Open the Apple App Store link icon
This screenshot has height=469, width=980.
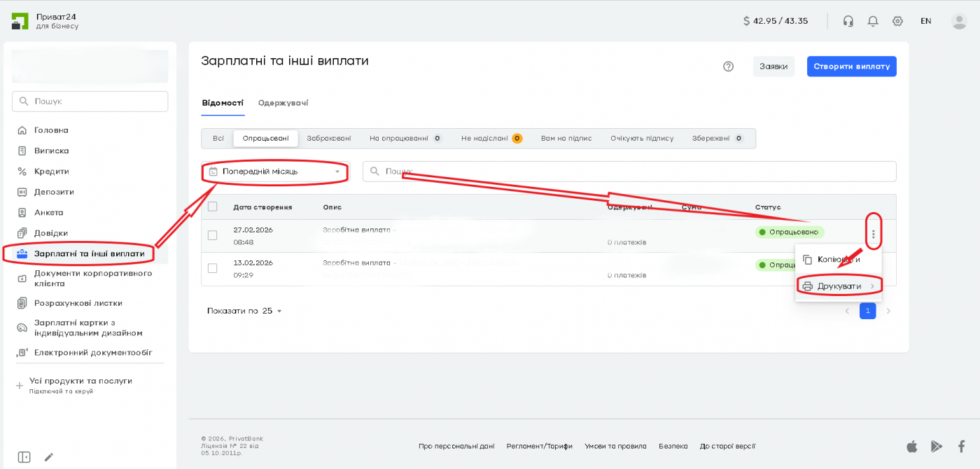[911, 446]
